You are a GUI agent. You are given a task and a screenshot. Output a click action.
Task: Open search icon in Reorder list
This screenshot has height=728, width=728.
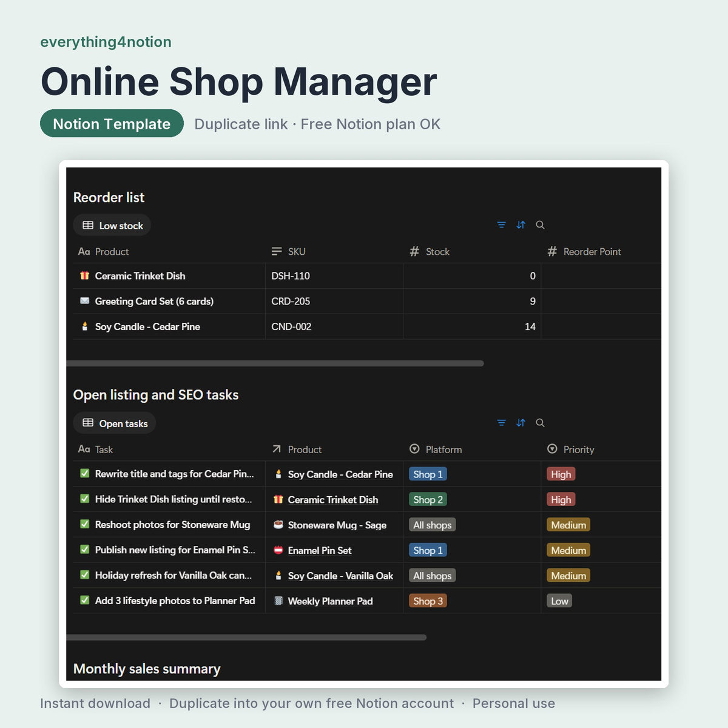click(x=540, y=225)
